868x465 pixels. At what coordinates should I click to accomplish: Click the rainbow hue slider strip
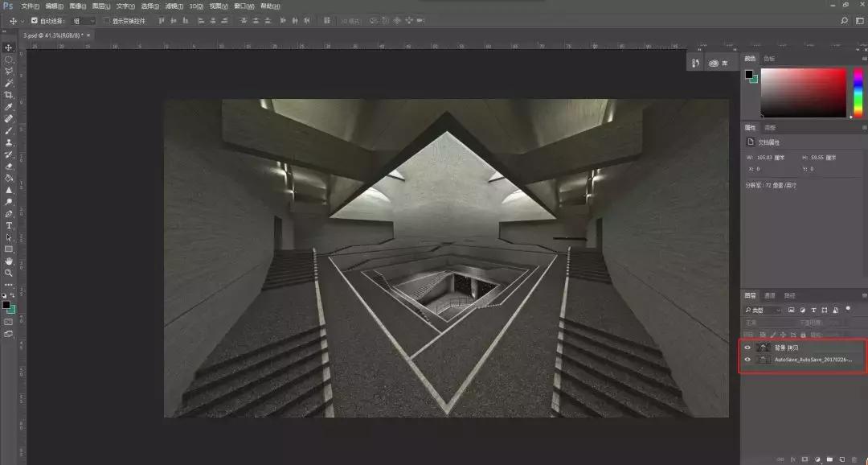pos(857,93)
